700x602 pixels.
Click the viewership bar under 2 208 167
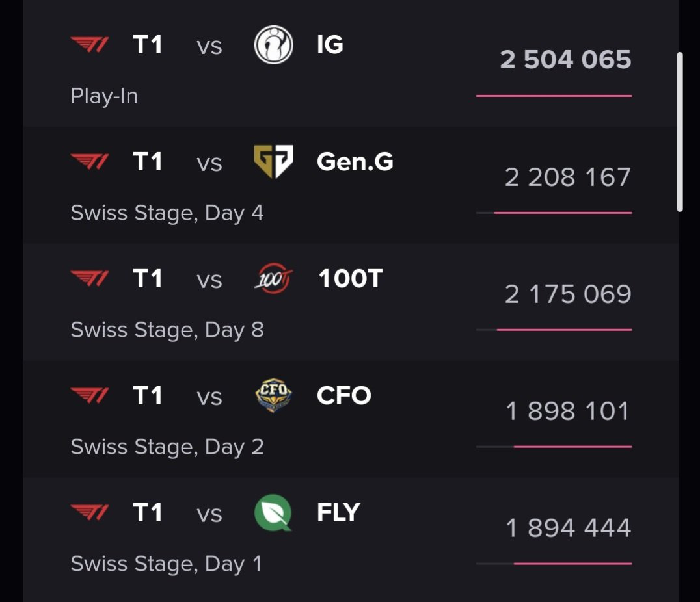563,213
